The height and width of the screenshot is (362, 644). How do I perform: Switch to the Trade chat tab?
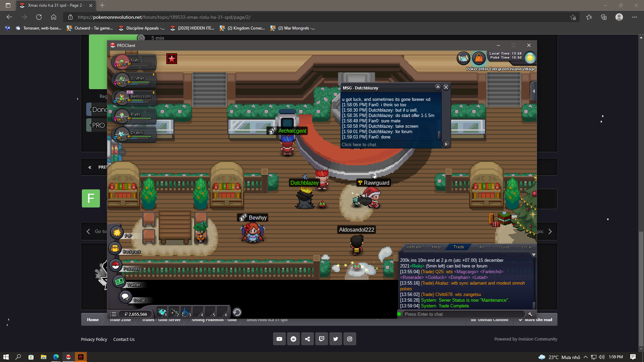tap(459, 247)
